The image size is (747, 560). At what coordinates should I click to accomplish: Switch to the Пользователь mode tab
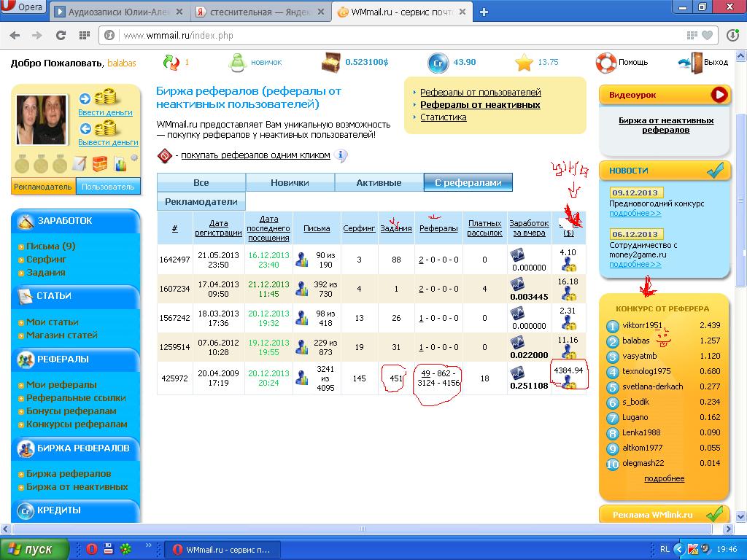pos(108,187)
